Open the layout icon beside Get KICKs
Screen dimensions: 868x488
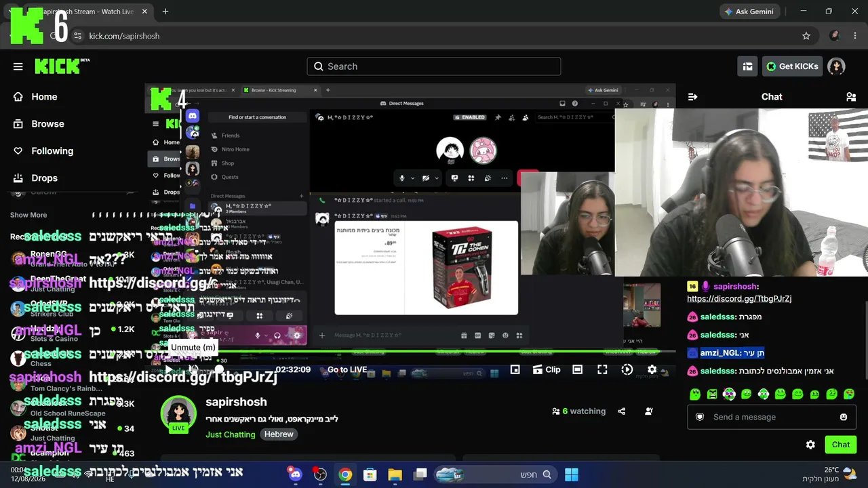[747, 66]
